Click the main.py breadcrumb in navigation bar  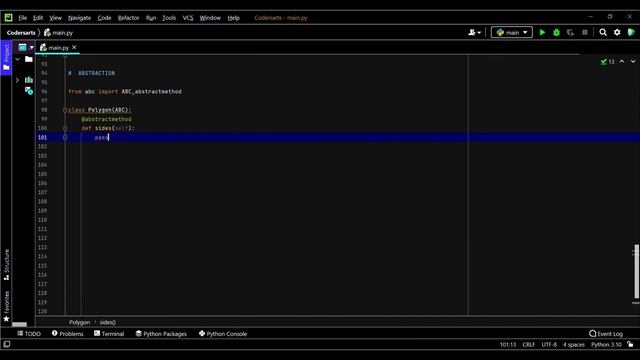point(58,33)
